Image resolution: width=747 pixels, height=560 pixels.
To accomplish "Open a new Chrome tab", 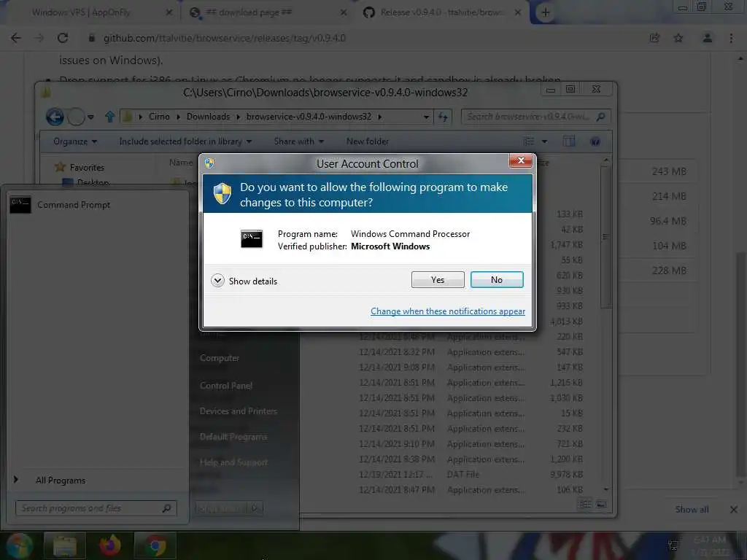I will (546, 12).
